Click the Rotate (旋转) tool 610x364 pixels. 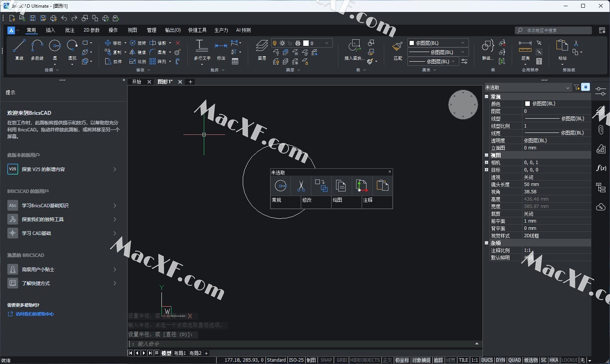click(138, 43)
